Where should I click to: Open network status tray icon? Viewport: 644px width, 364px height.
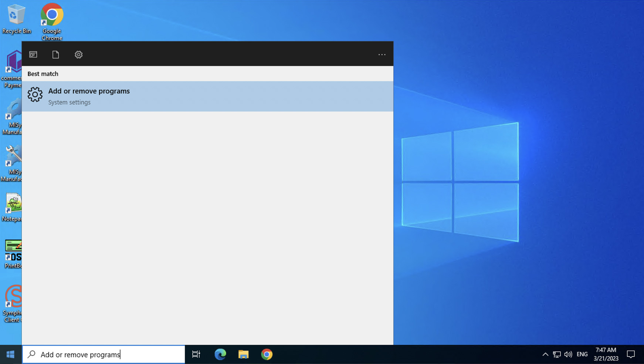coord(557,354)
